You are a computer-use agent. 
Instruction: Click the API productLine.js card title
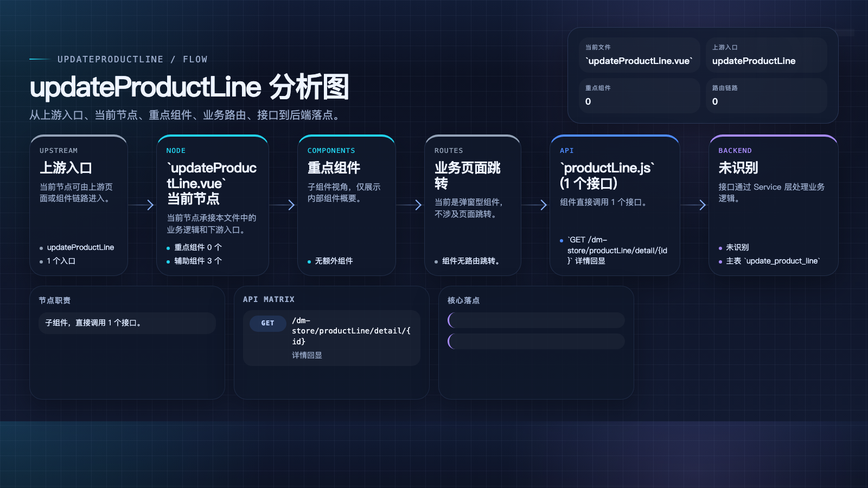pos(607,176)
